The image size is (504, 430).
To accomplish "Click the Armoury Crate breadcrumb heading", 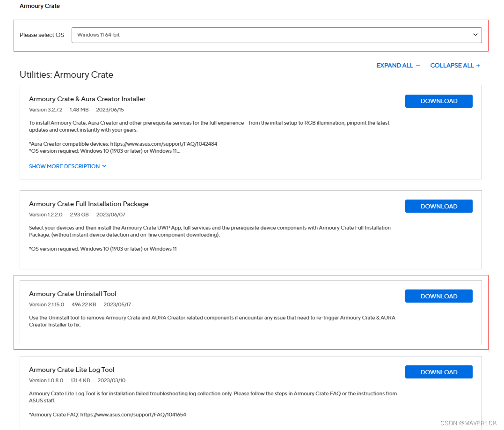I will coord(39,6).
